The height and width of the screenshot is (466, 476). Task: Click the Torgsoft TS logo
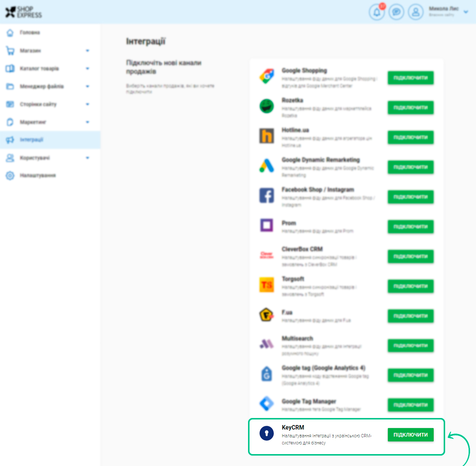pyautogui.click(x=267, y=285)
